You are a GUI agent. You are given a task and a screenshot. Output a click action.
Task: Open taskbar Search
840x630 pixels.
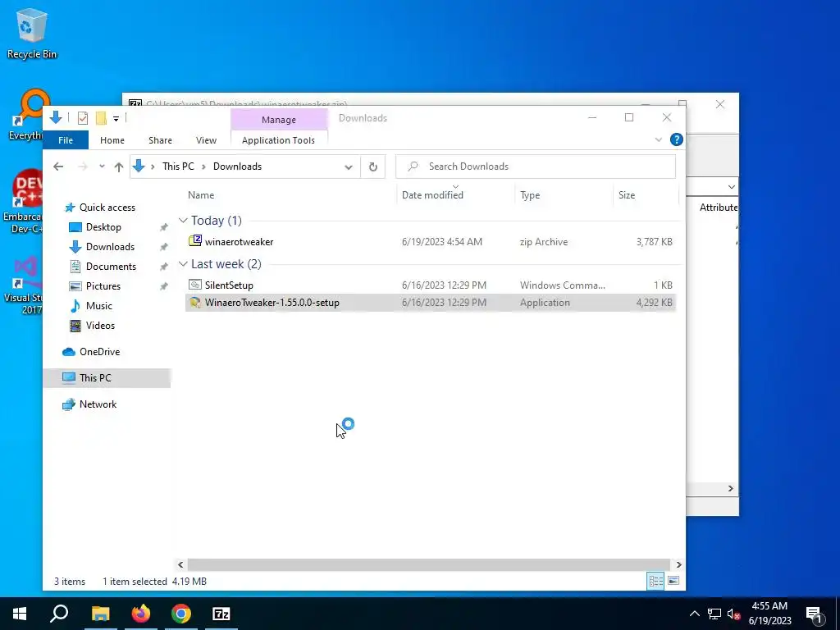pos(59,614)
